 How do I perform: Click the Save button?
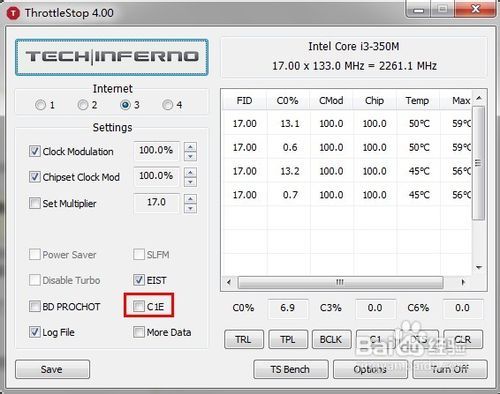point(52,369)
